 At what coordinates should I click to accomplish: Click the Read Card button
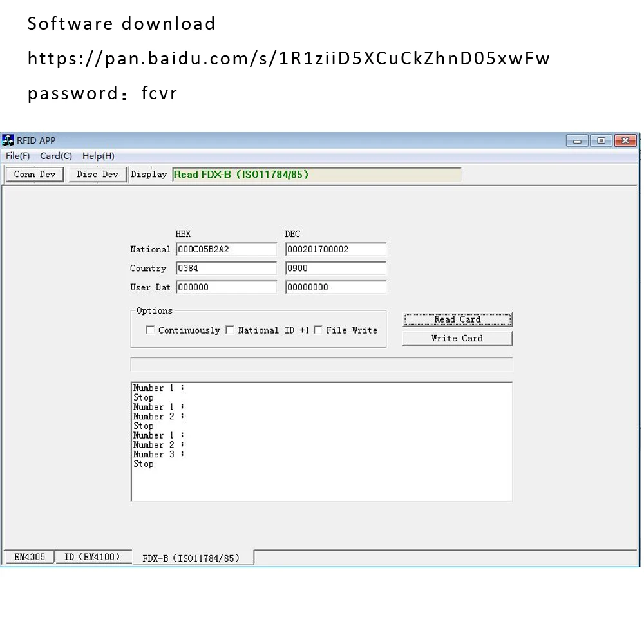click(457, 319)
